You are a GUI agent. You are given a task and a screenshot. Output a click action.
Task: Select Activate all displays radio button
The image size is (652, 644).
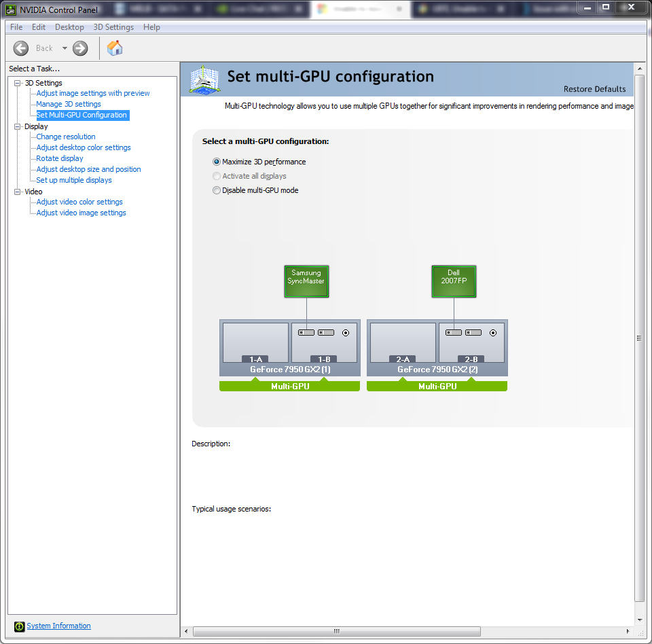217,176
